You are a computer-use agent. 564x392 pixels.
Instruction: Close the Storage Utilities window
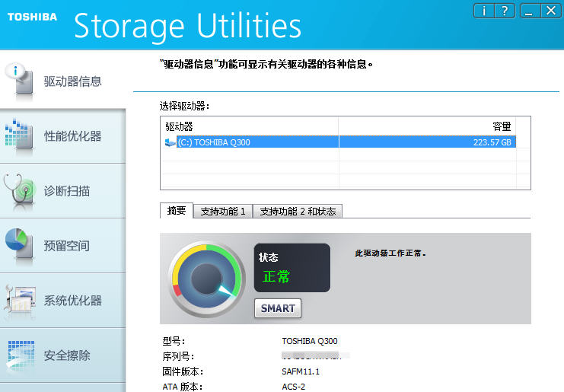[551, 11]
